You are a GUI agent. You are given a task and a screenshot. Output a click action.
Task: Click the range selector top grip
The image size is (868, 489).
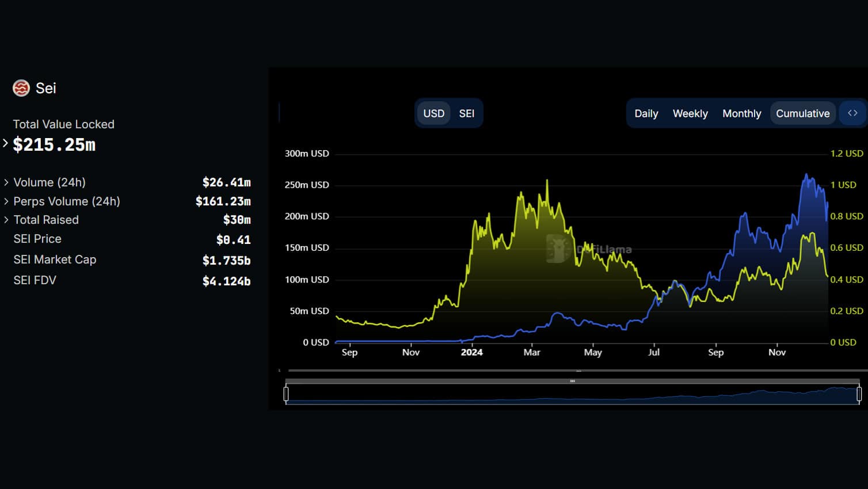pyautogui.click(x=572, y=381)
